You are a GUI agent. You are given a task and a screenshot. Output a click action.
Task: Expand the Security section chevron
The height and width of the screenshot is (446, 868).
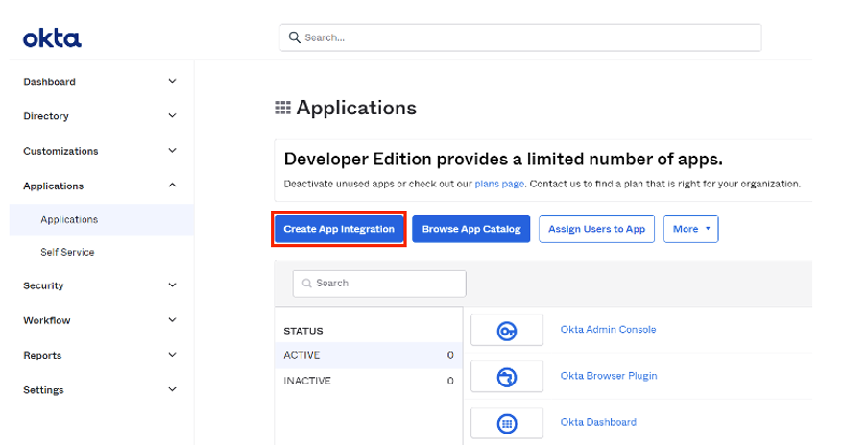click(172, 285)
